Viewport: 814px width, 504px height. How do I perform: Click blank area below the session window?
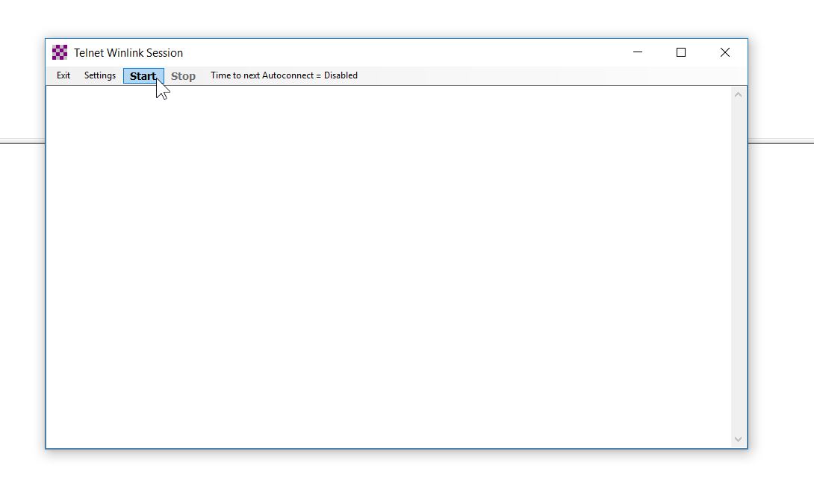[396, 478]
